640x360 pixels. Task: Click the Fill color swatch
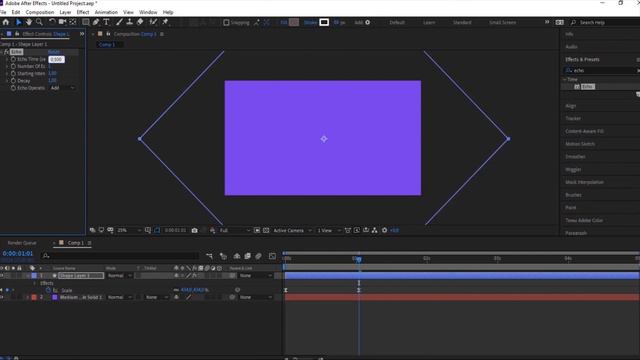click(x=294, y=22)
